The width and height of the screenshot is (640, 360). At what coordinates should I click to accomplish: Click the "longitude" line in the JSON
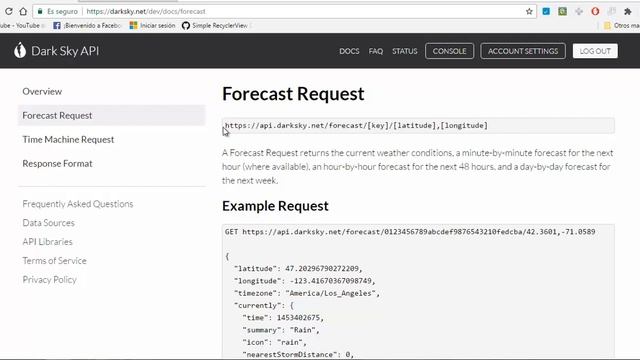click(x=304, y=281)
